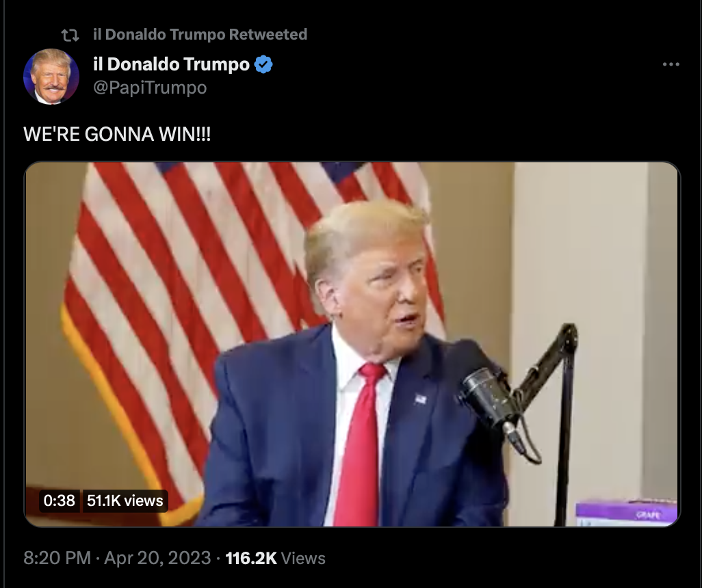Select the "WE'RE GONNA WIN!!!" tweet text
This screenshot has height=588, width=702.
(117, 134)
